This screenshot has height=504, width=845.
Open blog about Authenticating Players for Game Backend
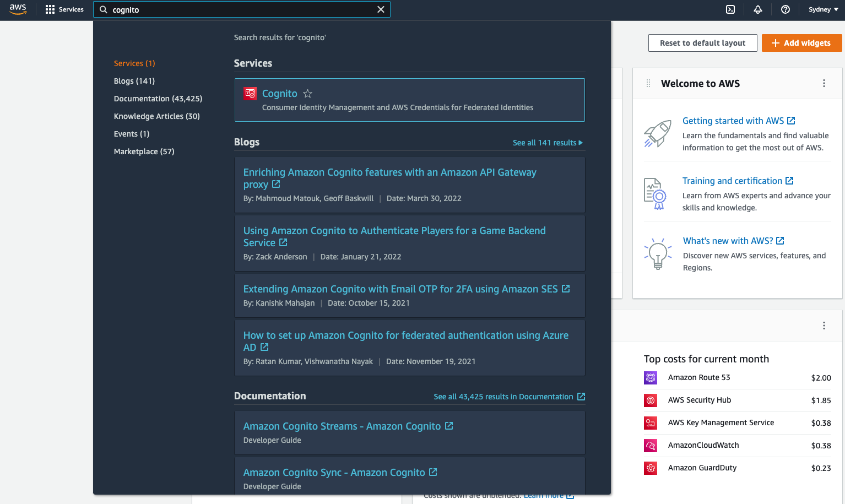point(394,237)
